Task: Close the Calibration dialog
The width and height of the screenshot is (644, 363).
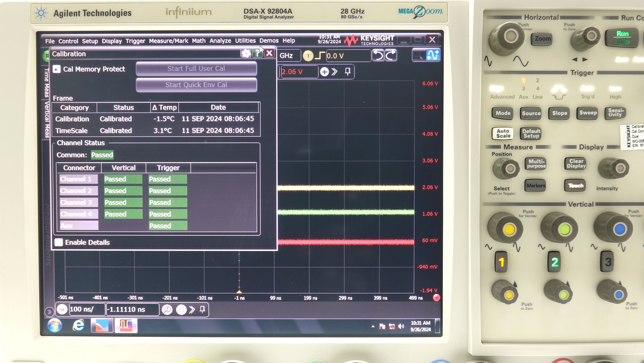Action: [x=269, y=53]
